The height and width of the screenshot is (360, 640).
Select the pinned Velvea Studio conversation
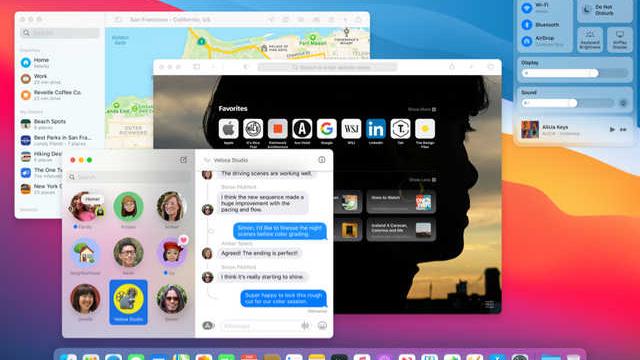pos(128,302)
